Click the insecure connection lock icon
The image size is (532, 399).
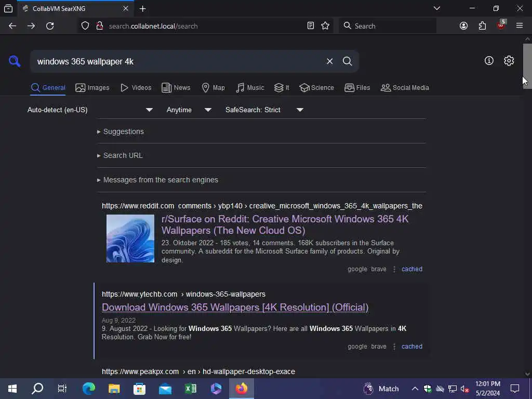tap(99, 26)
